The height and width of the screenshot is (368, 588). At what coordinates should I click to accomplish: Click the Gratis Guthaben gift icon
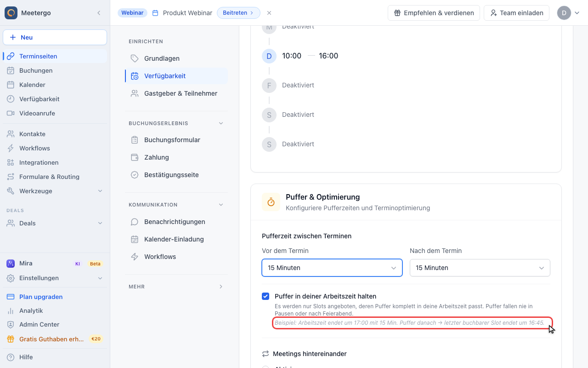[11, 339]
